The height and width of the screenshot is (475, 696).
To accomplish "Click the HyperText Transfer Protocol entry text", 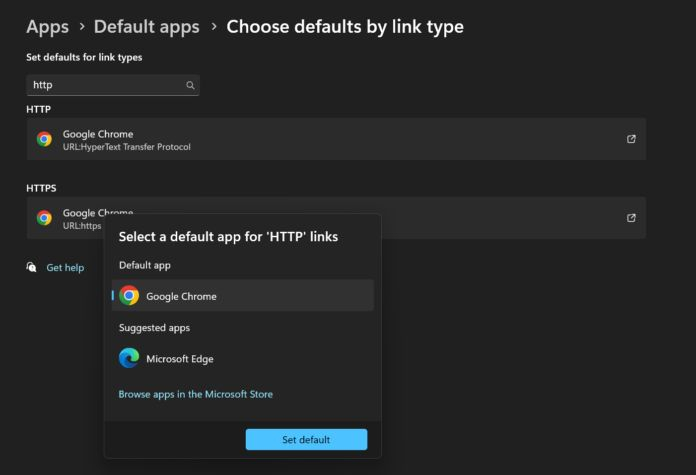I will (126, 147).
